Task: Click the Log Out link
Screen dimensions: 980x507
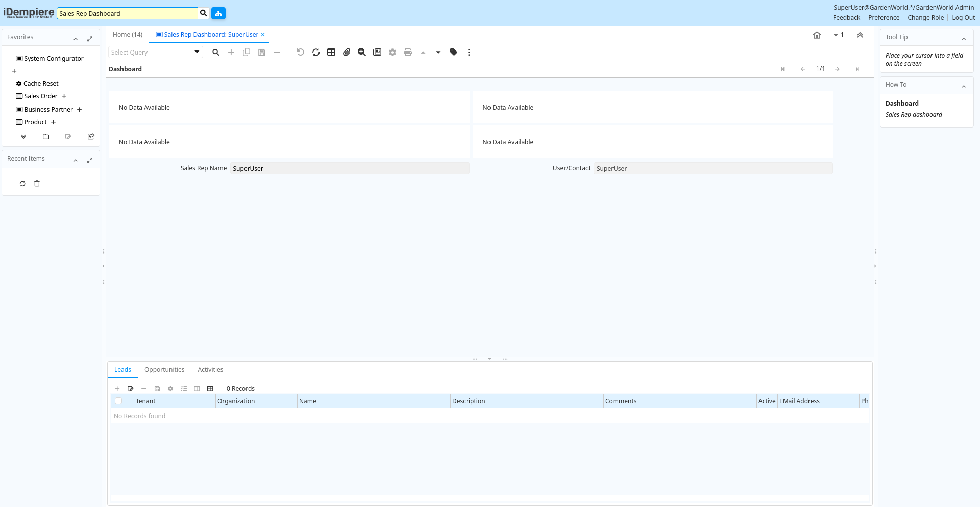Action: (963, 18)
